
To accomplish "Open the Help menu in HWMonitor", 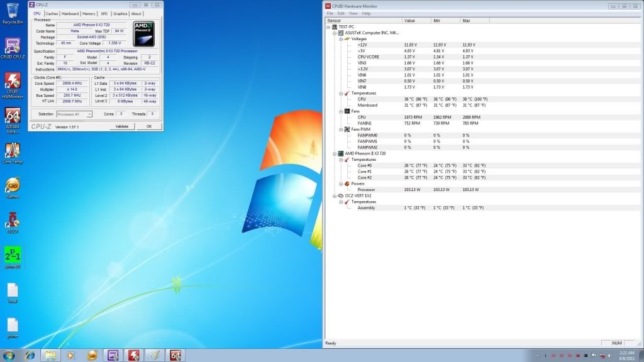I will pos(366,14).
